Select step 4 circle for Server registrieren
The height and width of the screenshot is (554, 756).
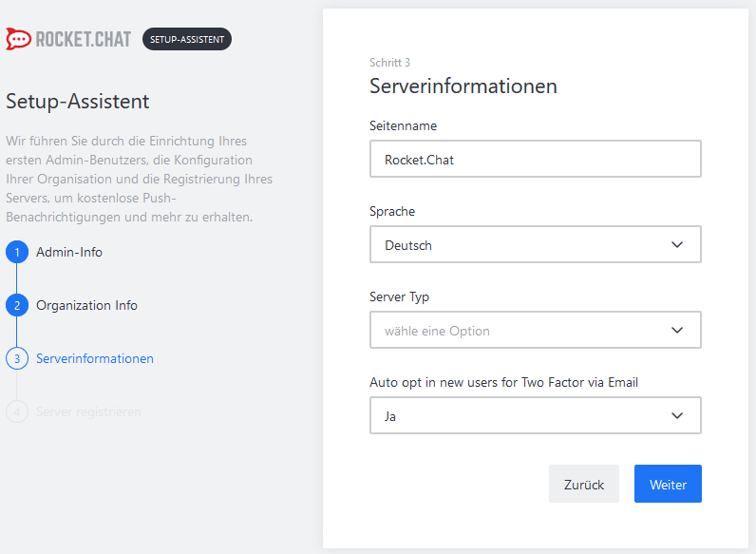pos(17,412)
